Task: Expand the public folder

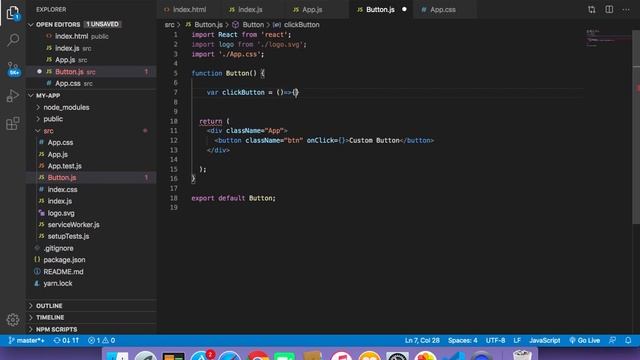Action: click(x=53, y=119)
